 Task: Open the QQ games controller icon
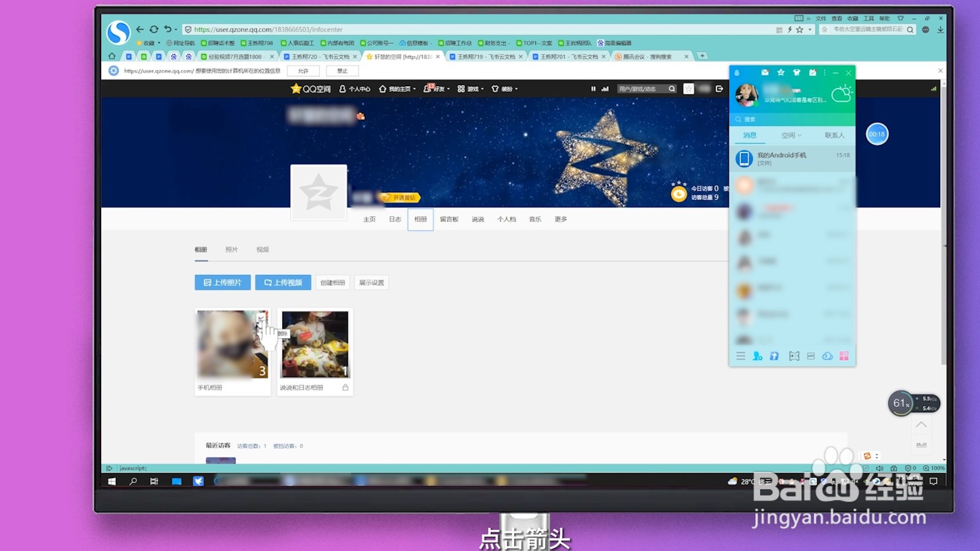[794, 356]
